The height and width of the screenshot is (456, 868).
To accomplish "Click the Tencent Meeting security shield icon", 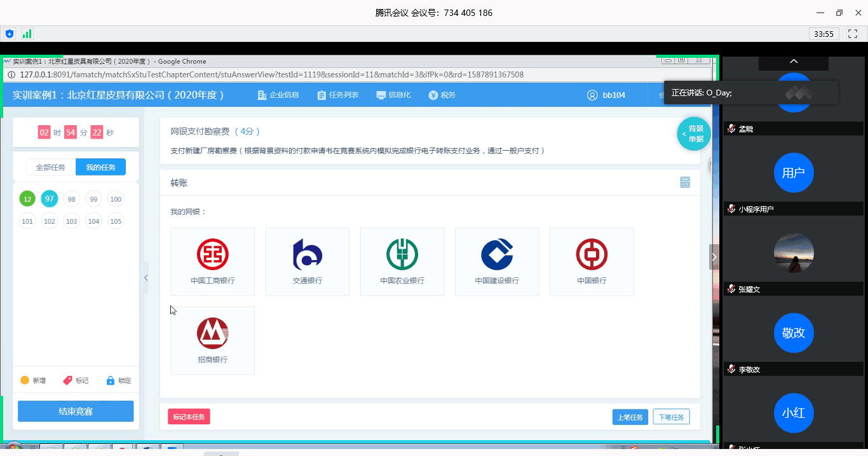I will tap(10, 34).
